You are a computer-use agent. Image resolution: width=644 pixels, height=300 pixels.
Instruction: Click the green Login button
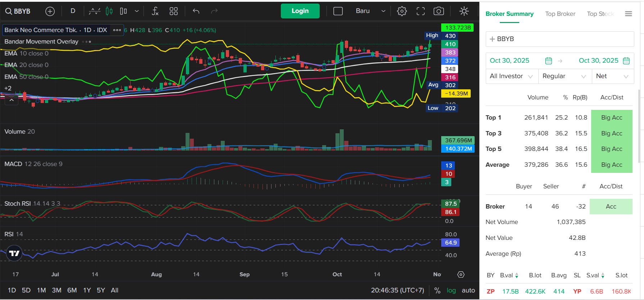[300, 11]
